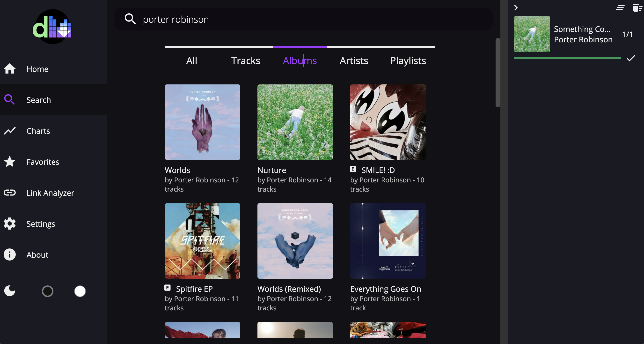Collapse the download queue with the chevron
The image size is (644, 344).
point(516,8)
